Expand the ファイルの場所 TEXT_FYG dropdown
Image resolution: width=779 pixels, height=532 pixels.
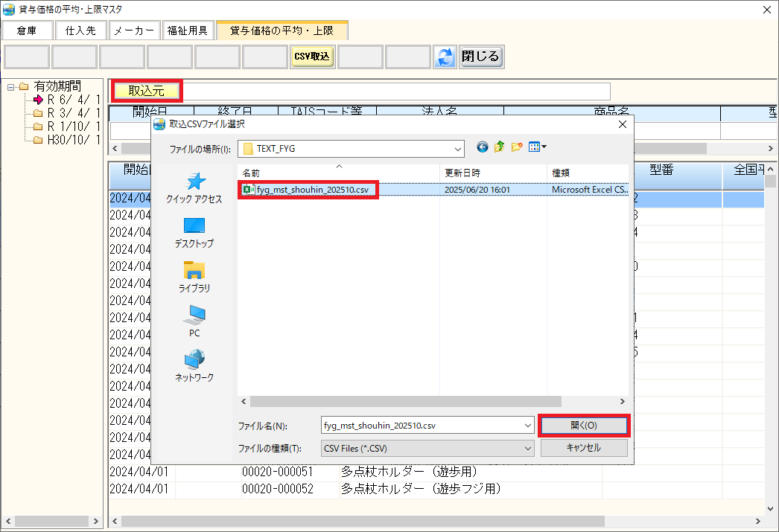click(x=456, y=148)
